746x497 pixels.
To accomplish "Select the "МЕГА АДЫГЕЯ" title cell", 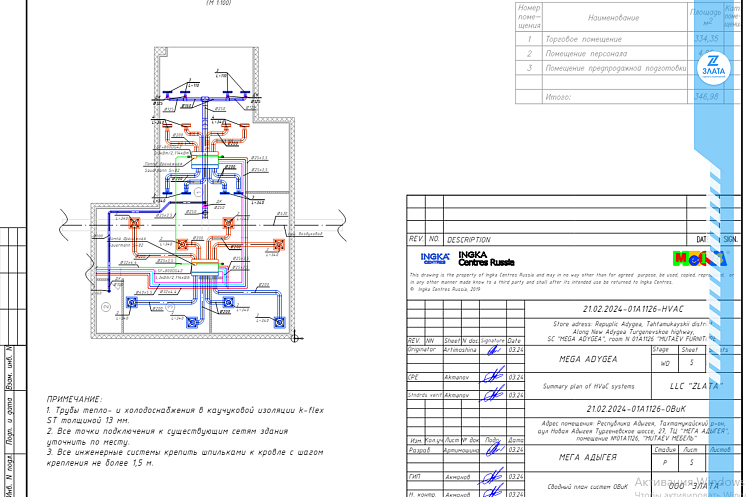I will [x=587, y=457].
